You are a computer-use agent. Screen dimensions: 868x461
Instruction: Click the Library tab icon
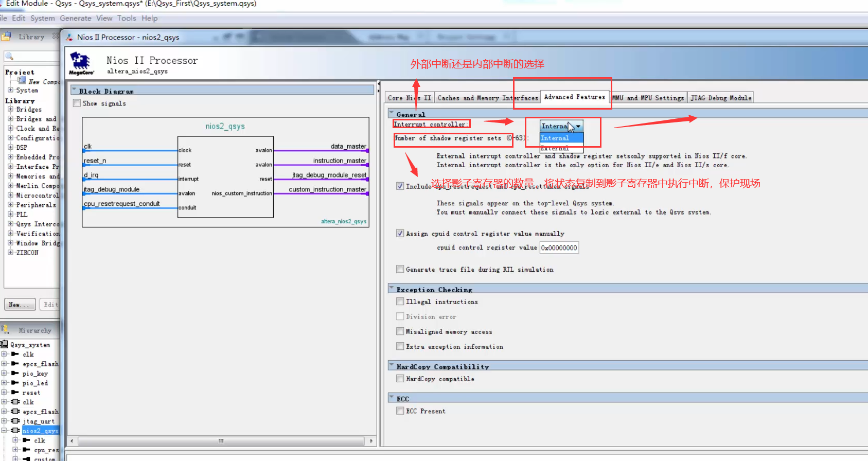point(6,37)
